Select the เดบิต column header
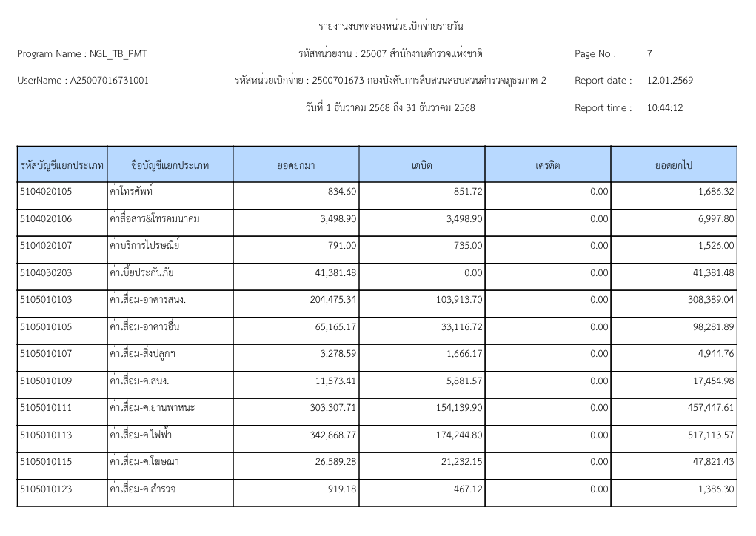756x536 pixels. (x=422, y=165)
